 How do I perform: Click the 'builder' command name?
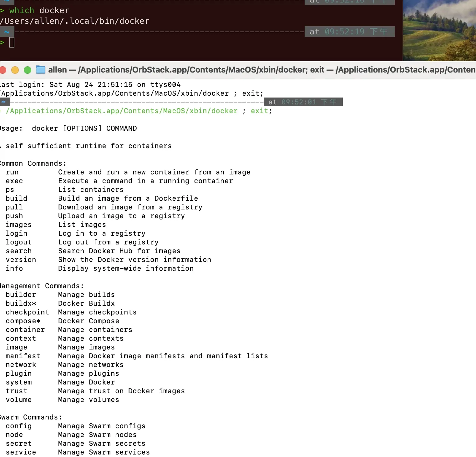21,295
